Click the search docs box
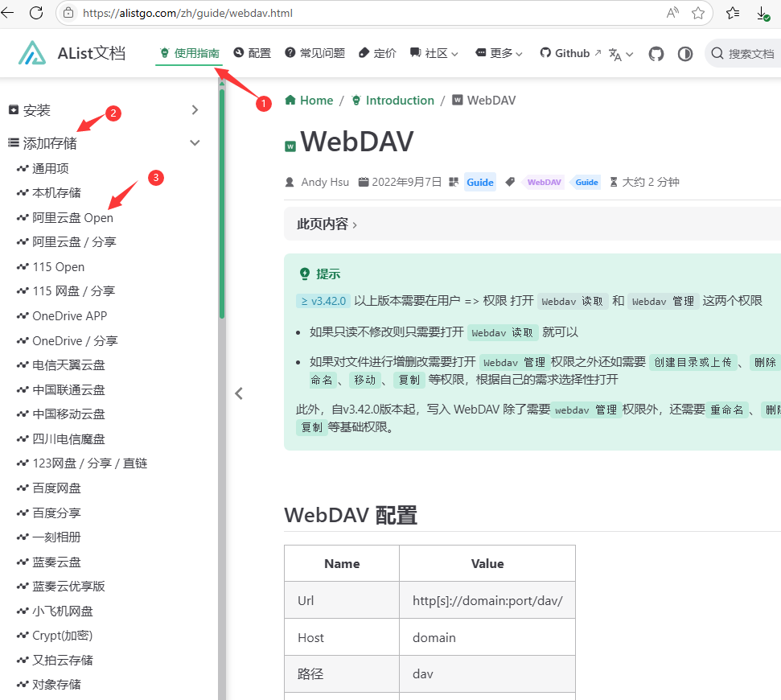Viewport: 781px width, 700px height. pos(743,53)
